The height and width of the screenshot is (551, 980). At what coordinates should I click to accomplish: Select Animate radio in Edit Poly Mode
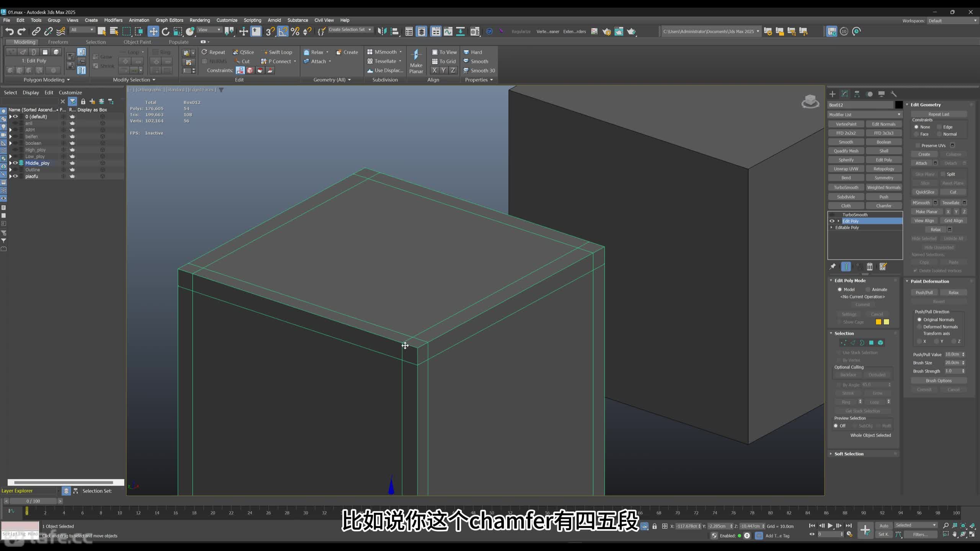click(868, 290)
